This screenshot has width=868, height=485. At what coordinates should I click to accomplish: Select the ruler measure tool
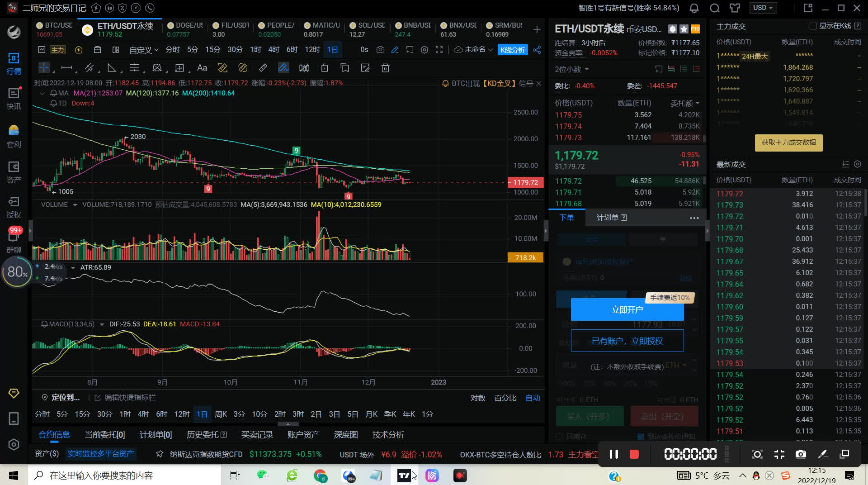tap(263, 68)
